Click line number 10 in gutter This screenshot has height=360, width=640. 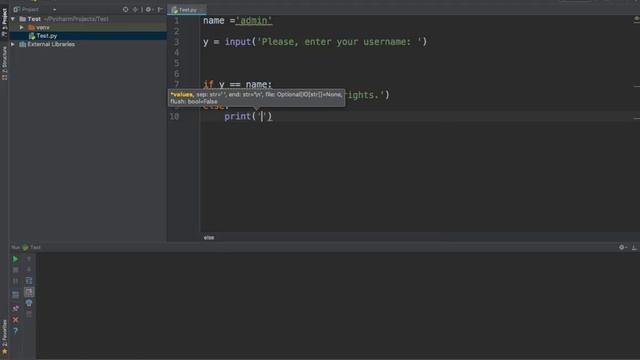point(174,116)
